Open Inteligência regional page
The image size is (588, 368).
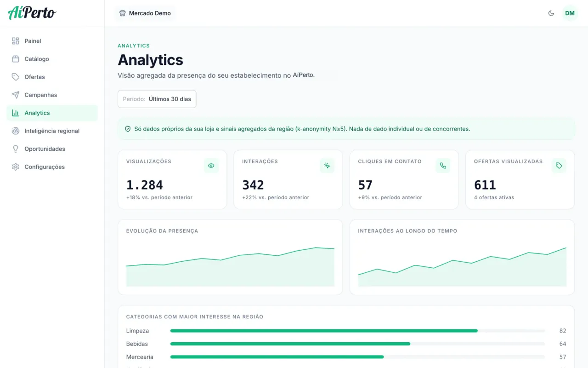[x=52, y=131]
